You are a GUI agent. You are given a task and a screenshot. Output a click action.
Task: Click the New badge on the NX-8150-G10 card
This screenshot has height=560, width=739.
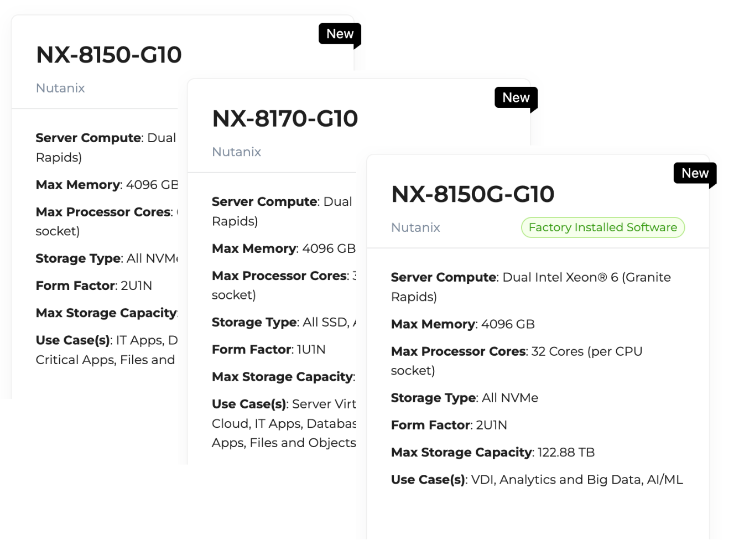(340, 34)
